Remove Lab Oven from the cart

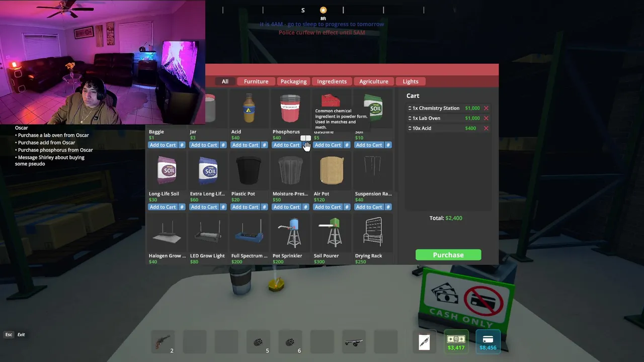pos(486,118)
